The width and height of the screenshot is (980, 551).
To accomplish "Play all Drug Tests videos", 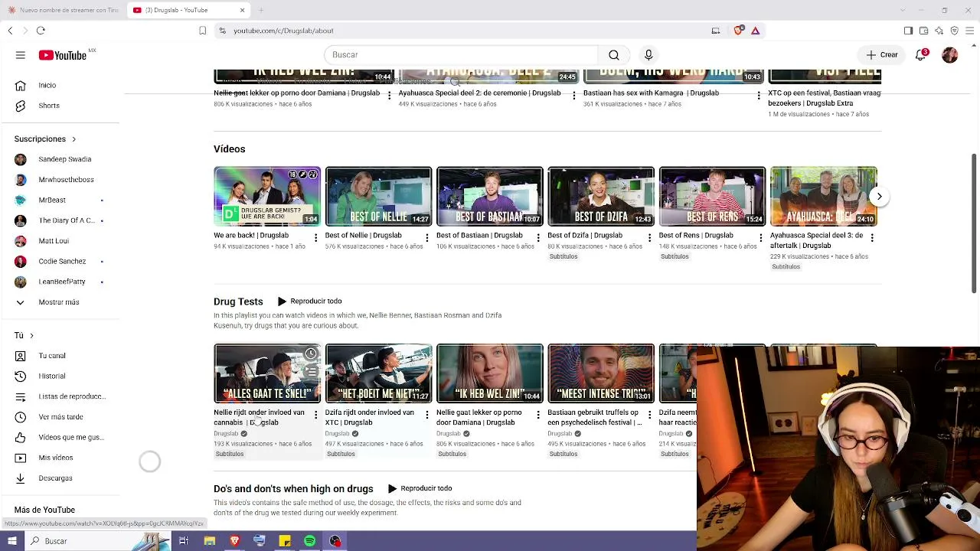I will coord(309,302).
